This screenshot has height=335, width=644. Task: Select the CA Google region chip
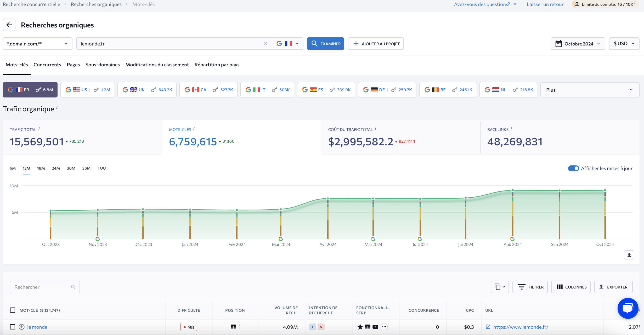[x=208, y=90]
